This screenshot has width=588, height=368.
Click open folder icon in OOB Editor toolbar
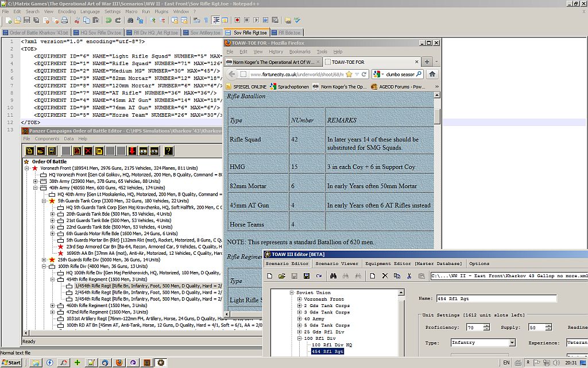(41, 151)
